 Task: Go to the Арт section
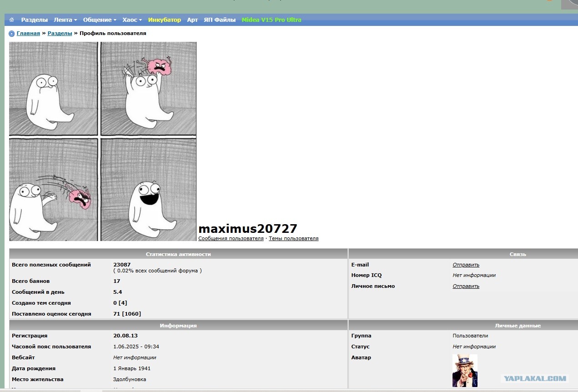click(x=192, y=20)
